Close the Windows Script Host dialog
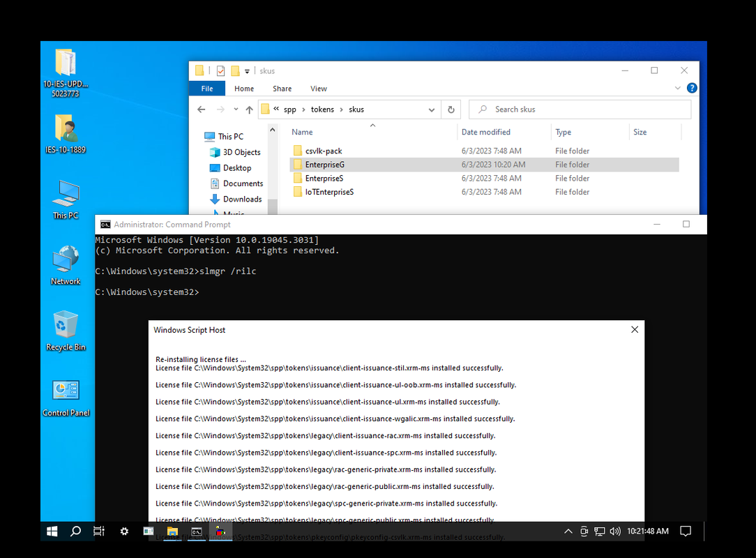 [635, 329]
